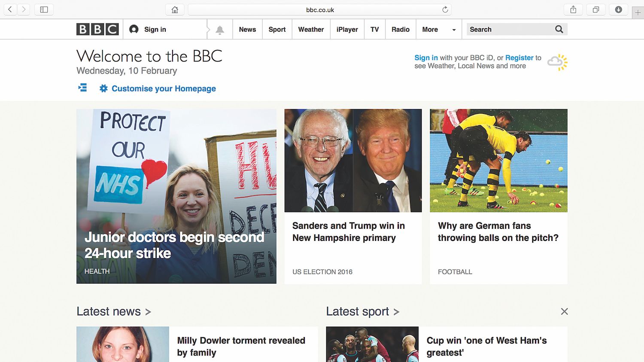This screenshot has height=362, width=644.
Task: Toggle the Safari sidebar
Action: click(44, 9)
